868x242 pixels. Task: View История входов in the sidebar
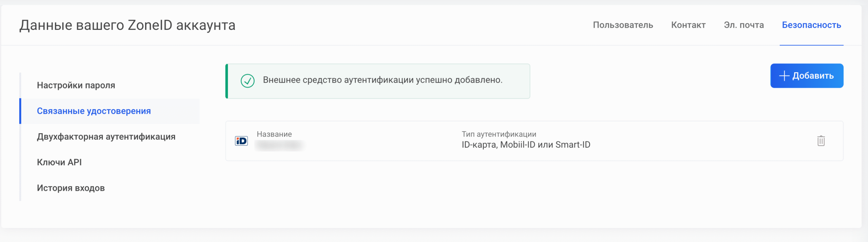tap(71, 188)
